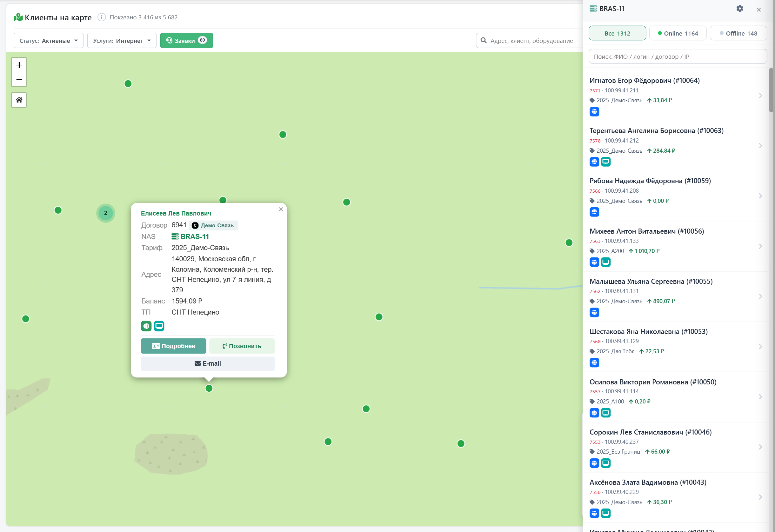
Task: Open the Статус: Активные dropdown
Action: [x=49, y=41]
